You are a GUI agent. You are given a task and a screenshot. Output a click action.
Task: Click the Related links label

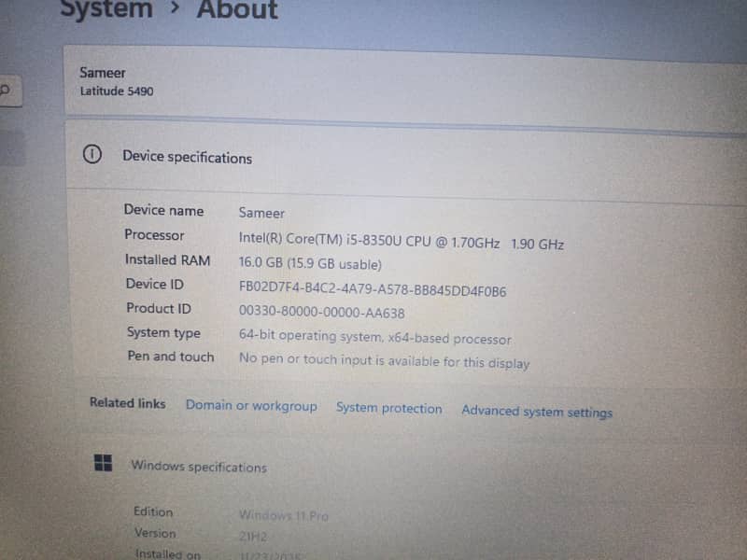click(127, 403)
